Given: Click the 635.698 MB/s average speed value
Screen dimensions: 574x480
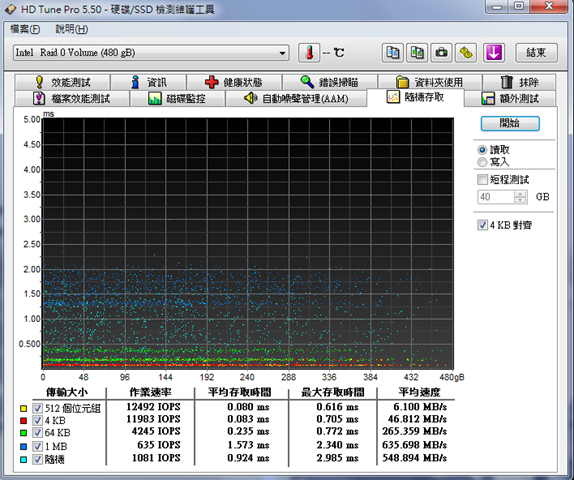Looking at the screenshot, I should pos(414,445).
